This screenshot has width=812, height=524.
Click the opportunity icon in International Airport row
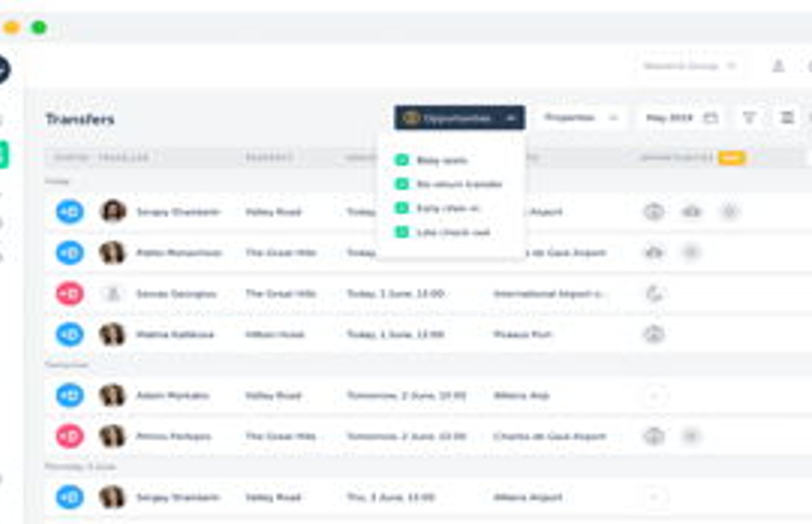coord(654,293)
